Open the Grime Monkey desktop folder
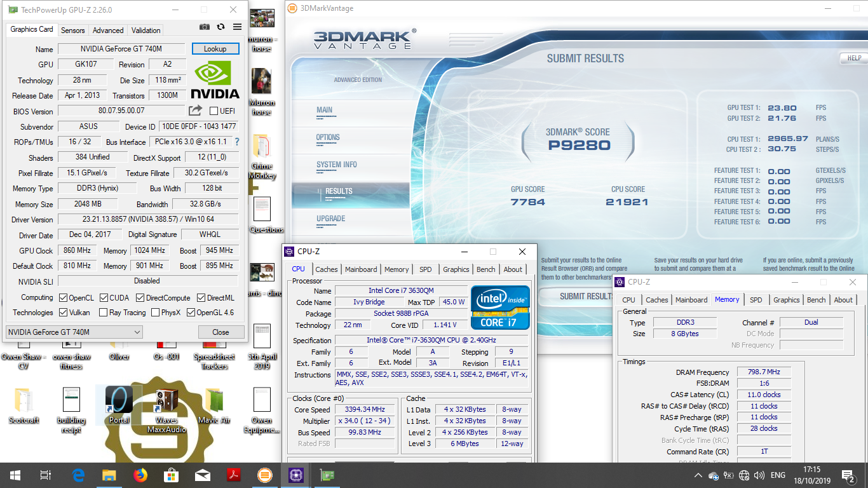868x488 pixels. pyautogui.click(x=262, y=156)
